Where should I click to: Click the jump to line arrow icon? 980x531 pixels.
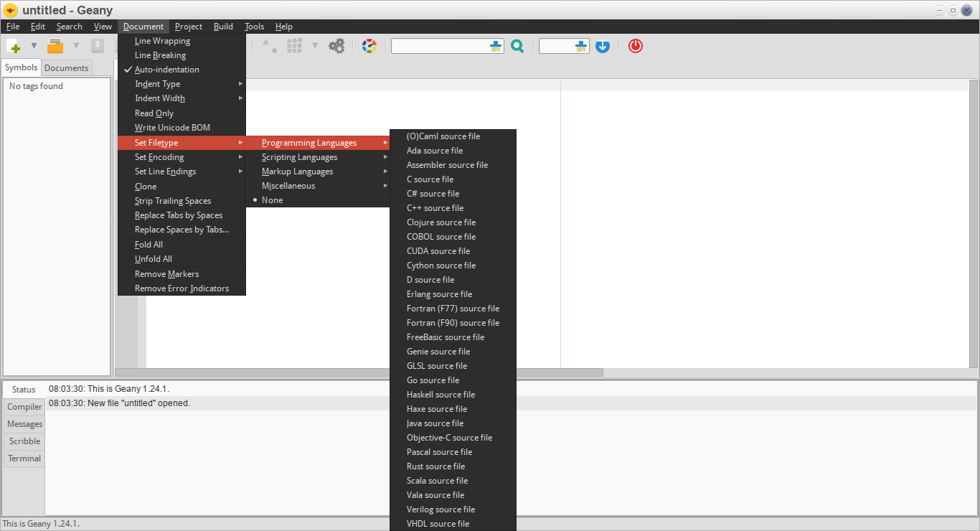coord(603,46)
